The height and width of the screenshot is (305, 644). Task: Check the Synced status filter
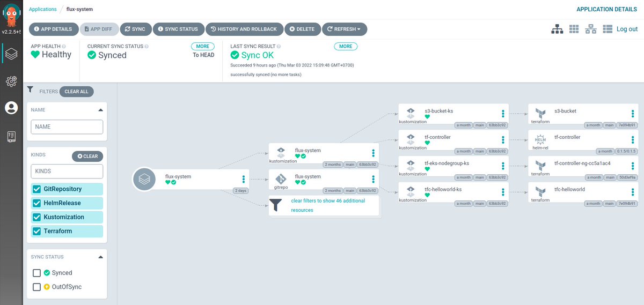(37, 273)
